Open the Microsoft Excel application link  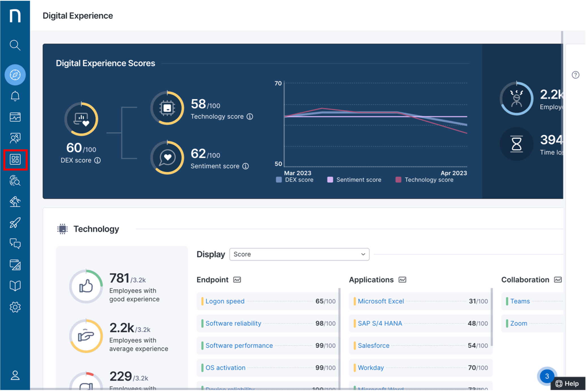click(x=381, y=301)
